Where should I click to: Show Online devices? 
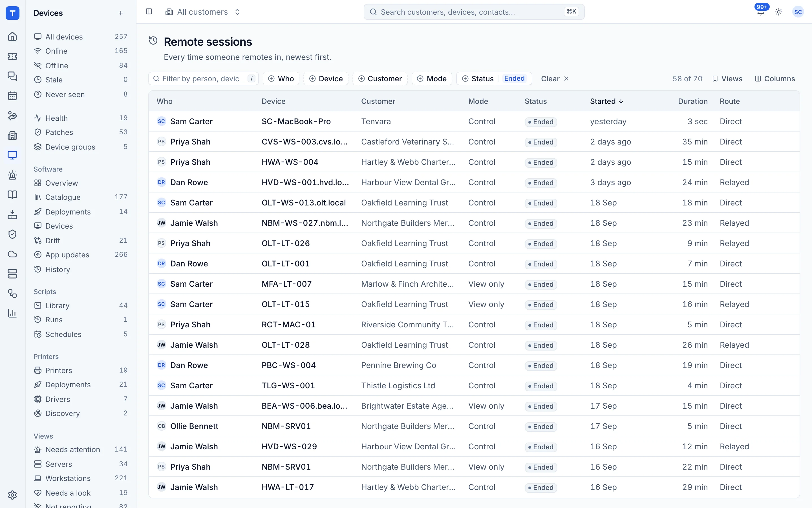(81, 51)
